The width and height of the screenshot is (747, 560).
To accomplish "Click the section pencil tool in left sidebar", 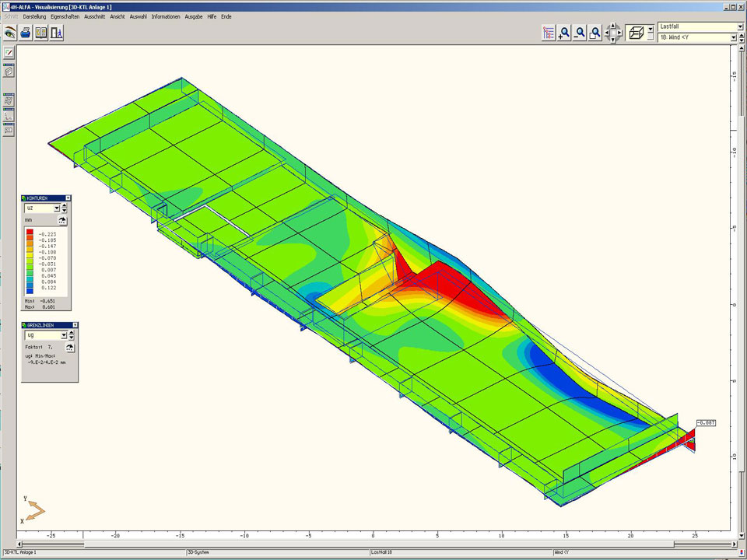I will tap(9, 52).
